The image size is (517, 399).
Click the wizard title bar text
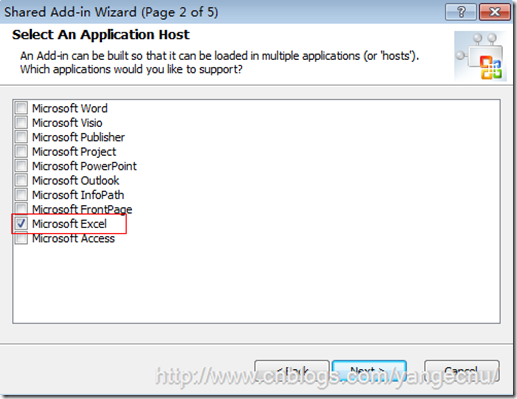coord(111,12)
